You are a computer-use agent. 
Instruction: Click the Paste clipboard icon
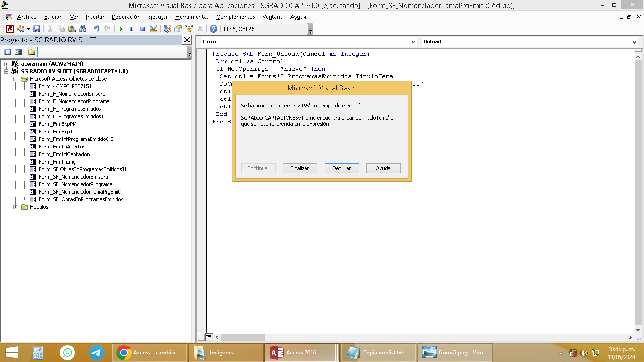pyautogui.click(x=72, y=29)
